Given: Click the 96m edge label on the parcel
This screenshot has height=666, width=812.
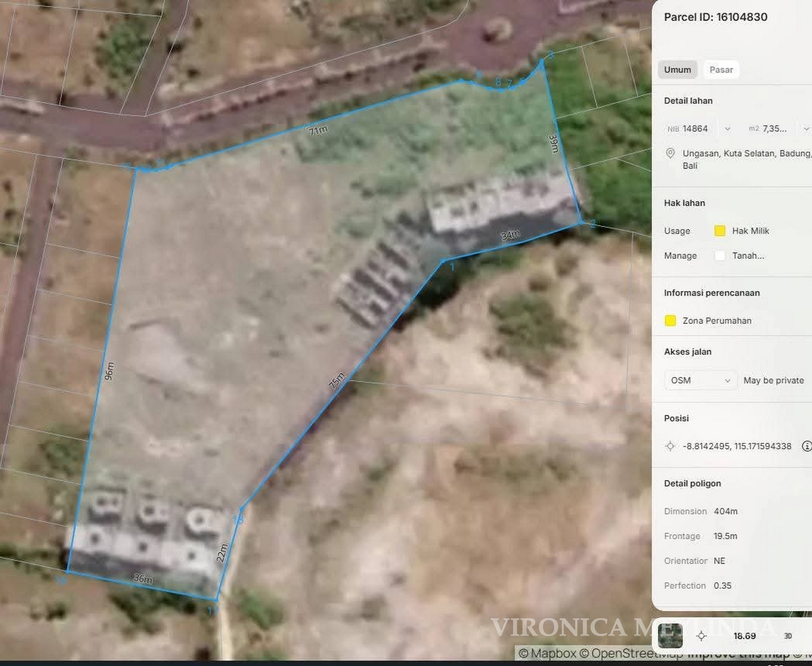Looking at the screenshot, I should click(x=110, y=371).
